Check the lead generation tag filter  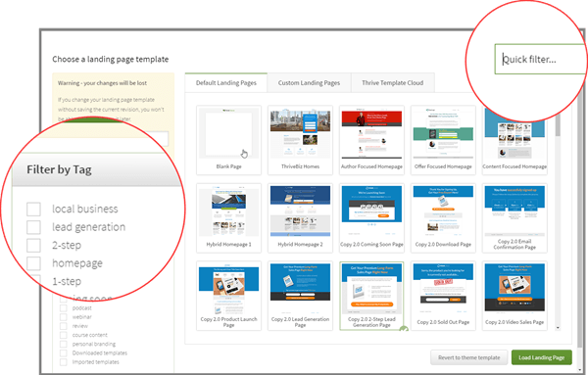(x=33, y=227)
